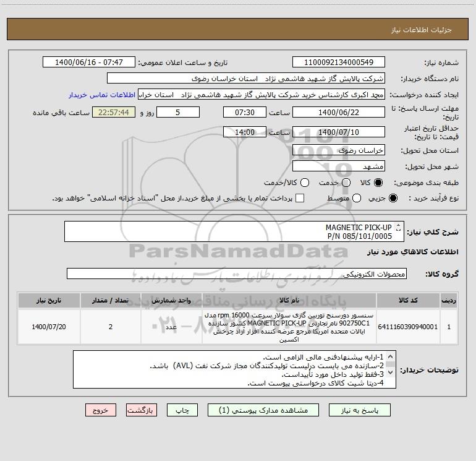Viewport: 476px width, 461px height.
Task: Click the پاسخ به نیاز button
Action: point(360,410)
